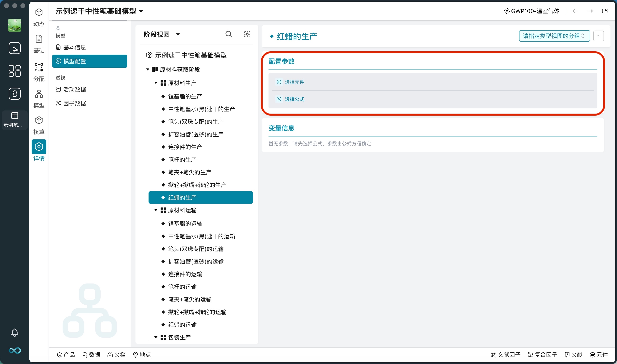Open the 动态 panel in the left sidebar

point(39,17)
